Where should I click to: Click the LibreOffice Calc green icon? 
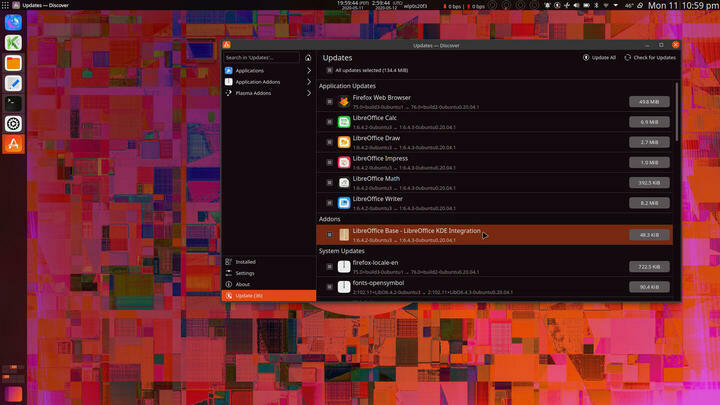point(343,122)
